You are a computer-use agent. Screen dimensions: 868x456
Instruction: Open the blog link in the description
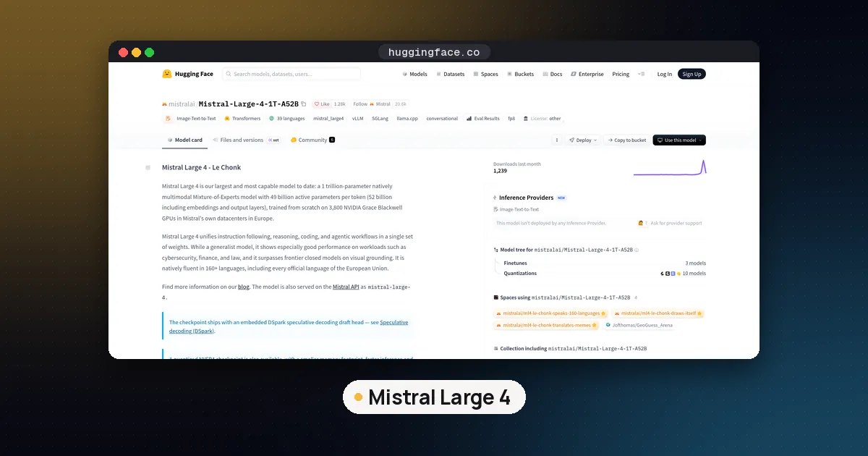point(244,287)
